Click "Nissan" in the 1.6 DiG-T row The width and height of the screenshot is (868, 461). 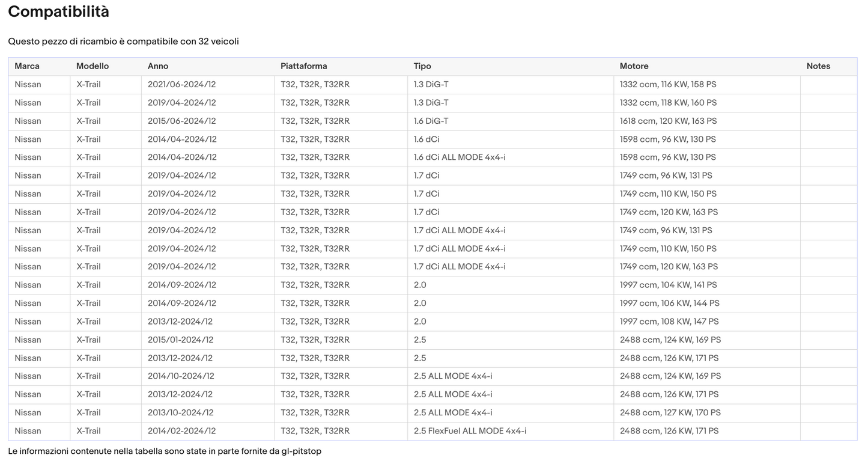coord(28,121)
